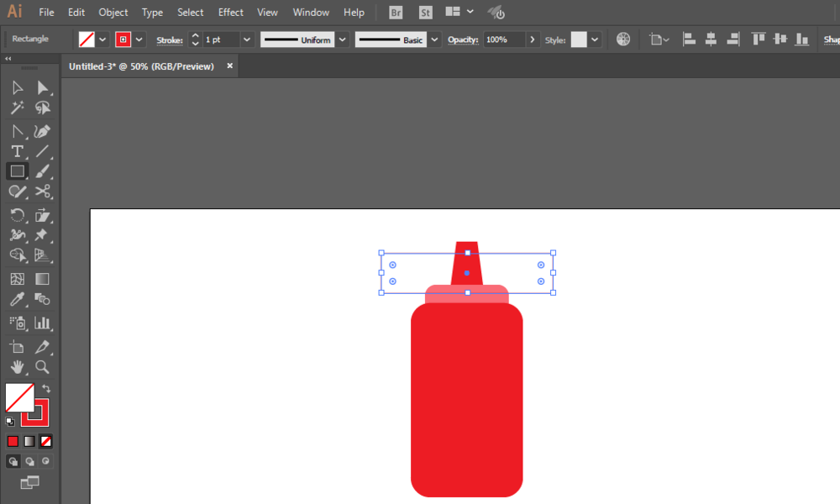Screen dimensions: 840x504
Task: Set paint mode to None
Action: click(x=46, y=441)
